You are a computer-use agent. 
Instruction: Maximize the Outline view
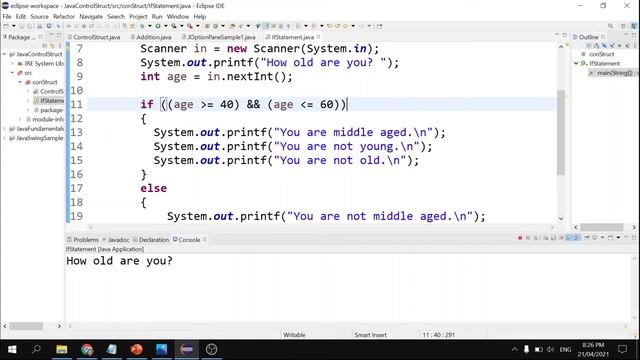pyautogui.click(x=634, y=35)
